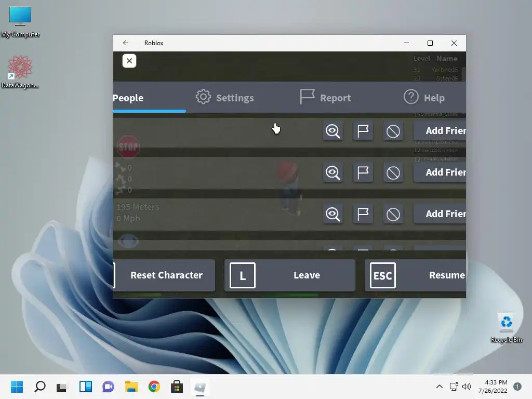The image size is (532, 399).
Task: Block the third player using the block icon
Action: click(x=393, y=214)
